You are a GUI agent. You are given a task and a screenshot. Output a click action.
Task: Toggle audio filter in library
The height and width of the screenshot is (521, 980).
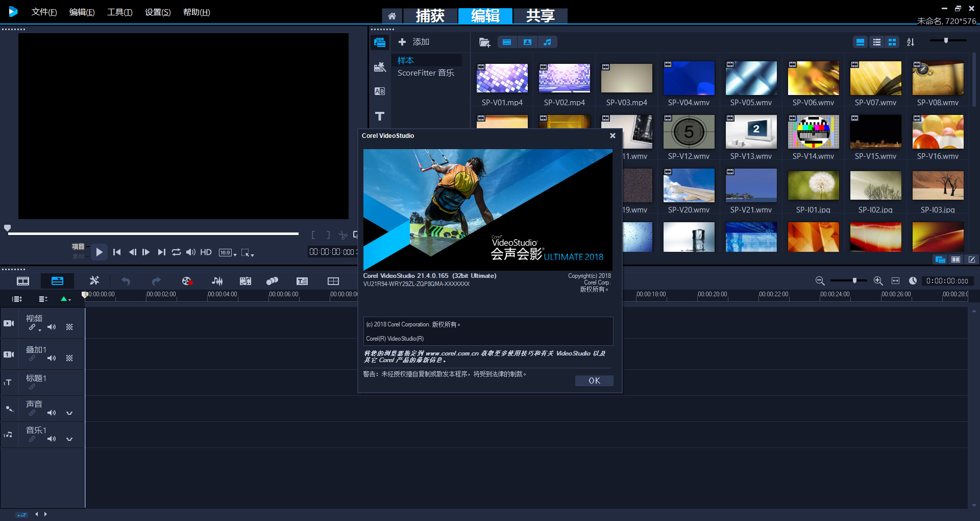[x=547, y=42]
